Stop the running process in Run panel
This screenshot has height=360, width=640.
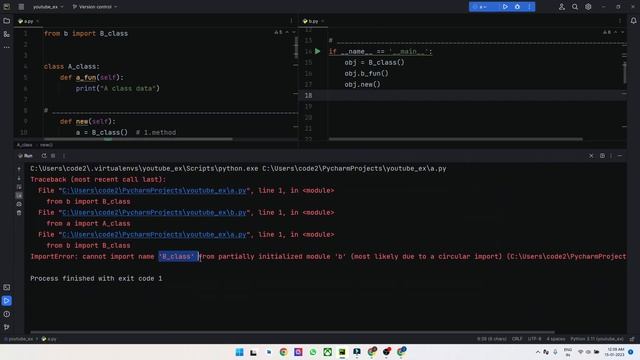53,156
